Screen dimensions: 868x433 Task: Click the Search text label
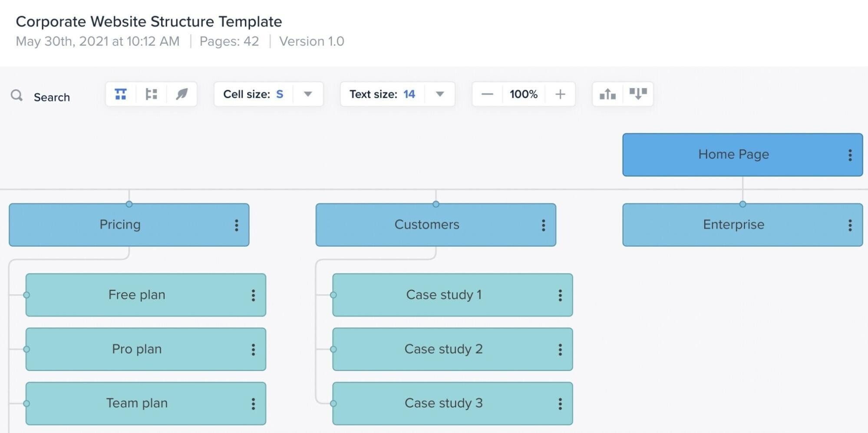(x=52, y=97)
